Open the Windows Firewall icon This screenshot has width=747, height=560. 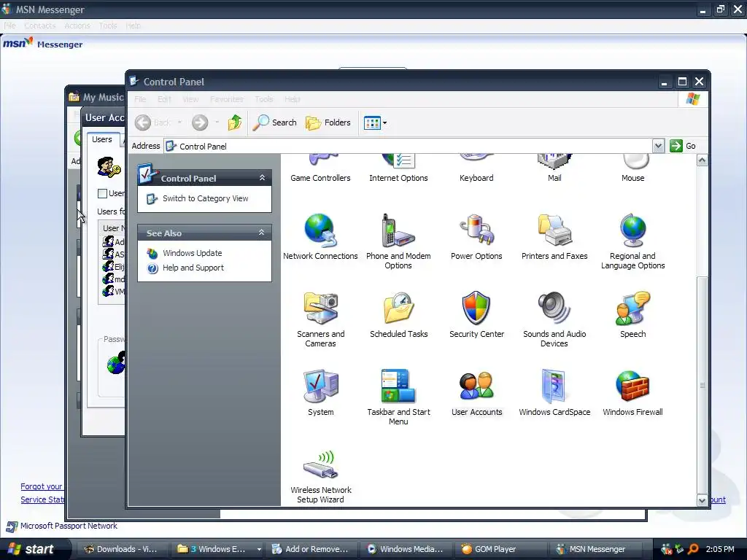coord(632,393)
